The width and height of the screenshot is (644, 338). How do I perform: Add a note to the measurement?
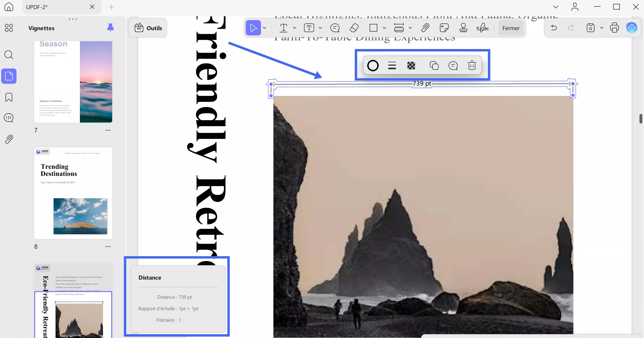pos(453,66)
